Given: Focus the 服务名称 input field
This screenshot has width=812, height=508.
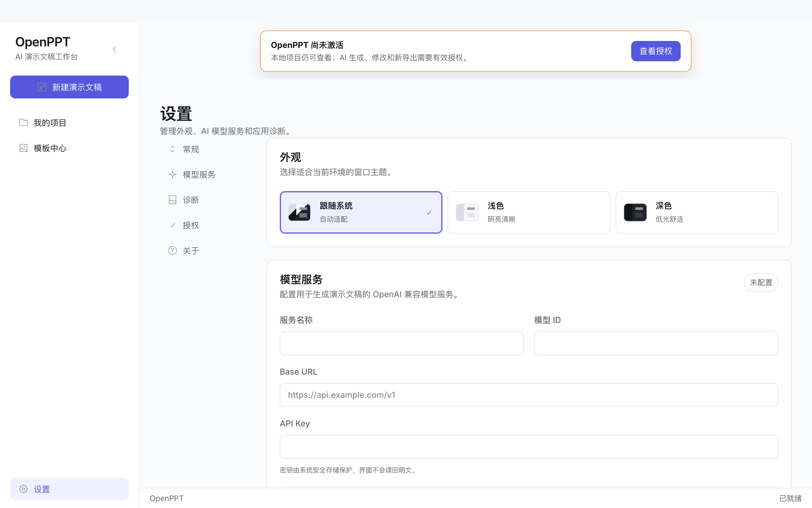Looking at the screenshot, I should (402, 343).
